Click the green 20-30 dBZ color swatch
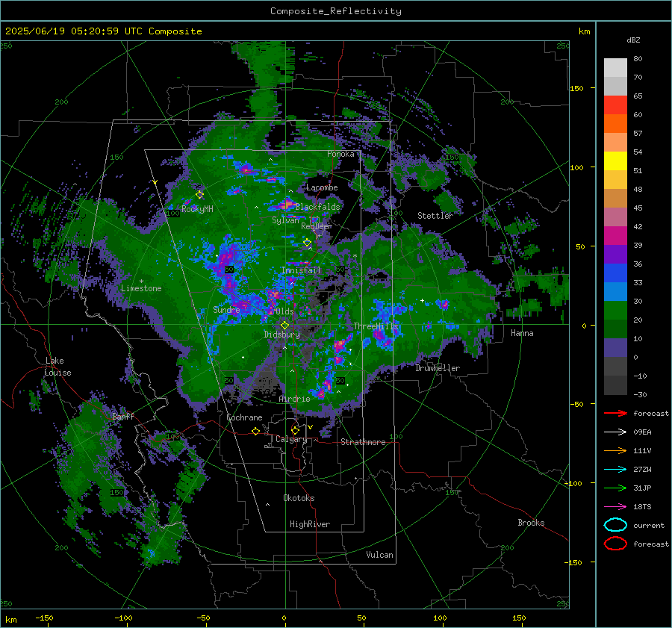 (x=615, y=311)
